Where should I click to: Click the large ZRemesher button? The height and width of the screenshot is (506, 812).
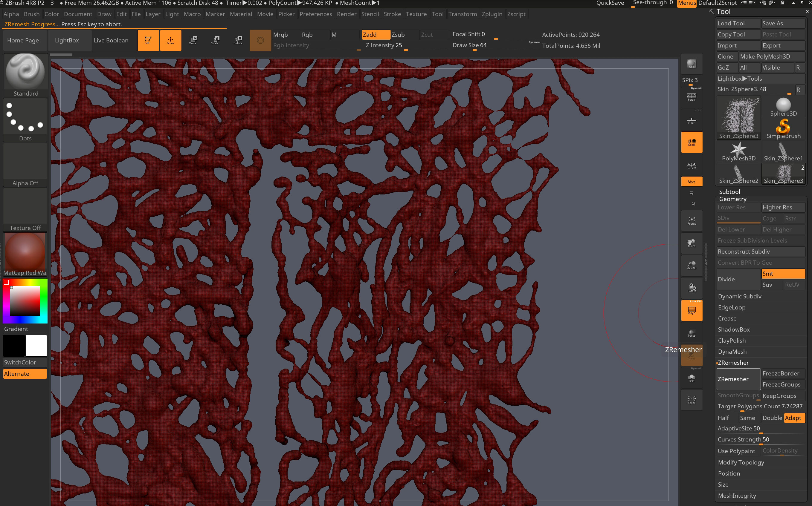click(x=738, y=379)
